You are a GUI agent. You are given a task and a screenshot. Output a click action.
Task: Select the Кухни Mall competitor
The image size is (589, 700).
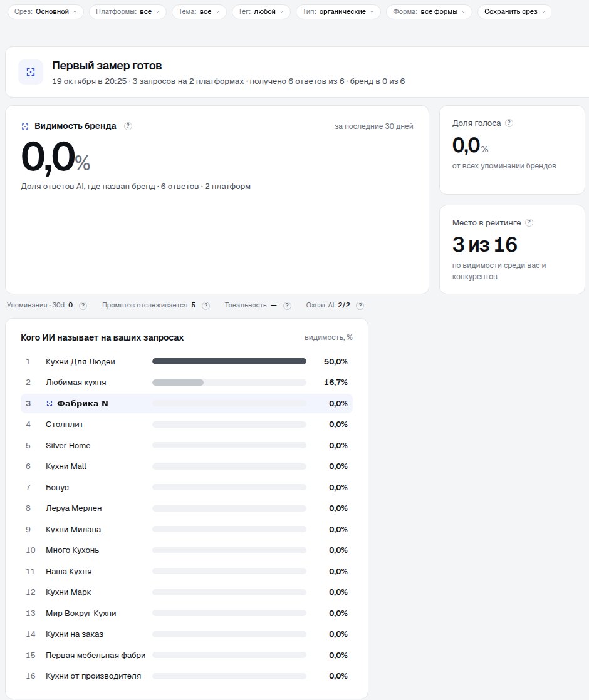(186, 466)
